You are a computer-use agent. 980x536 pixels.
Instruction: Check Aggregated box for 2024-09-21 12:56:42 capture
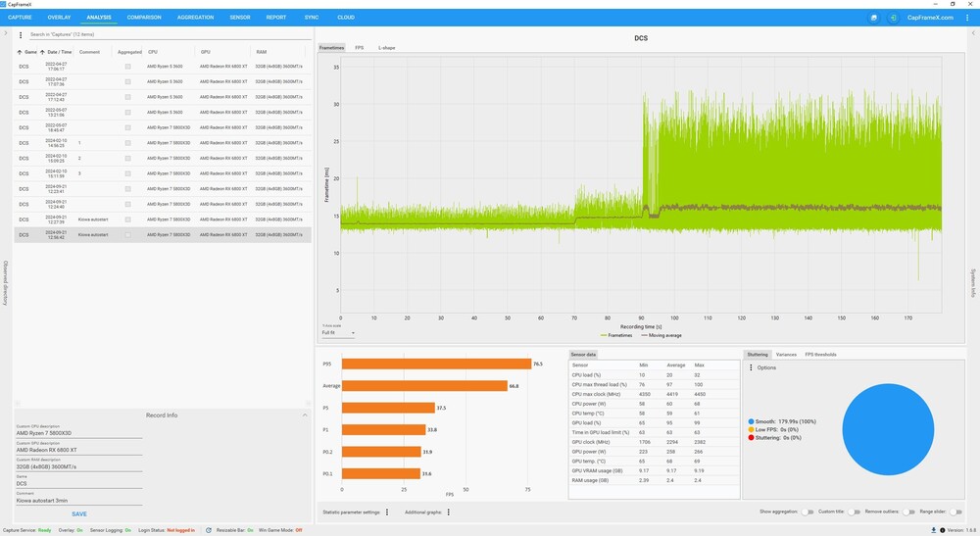[128, 235]
